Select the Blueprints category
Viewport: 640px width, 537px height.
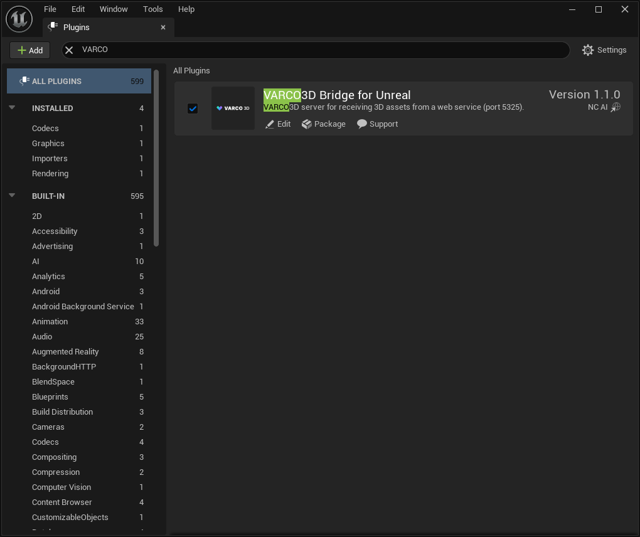pos(79,397)
